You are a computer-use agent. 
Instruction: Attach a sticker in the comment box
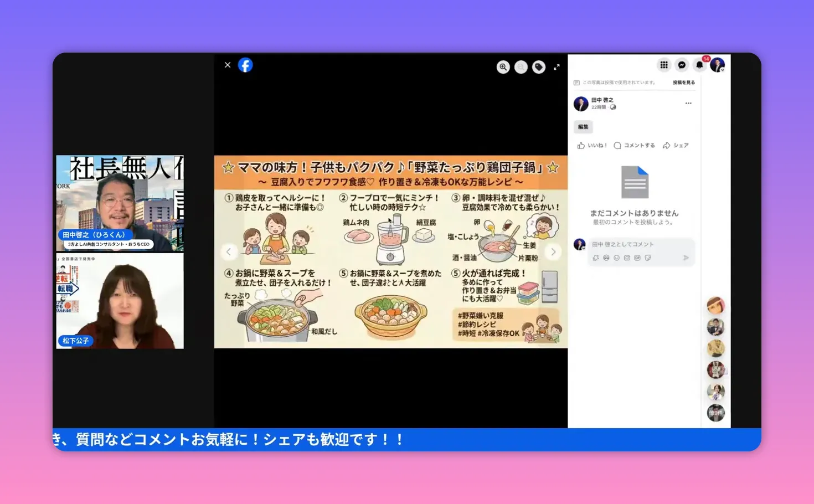click(x=649, y=257)
